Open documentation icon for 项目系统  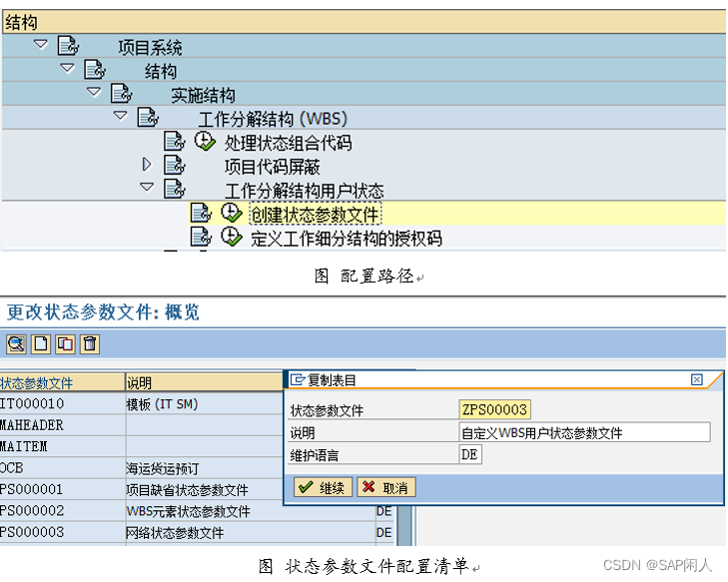pos(68,46)
